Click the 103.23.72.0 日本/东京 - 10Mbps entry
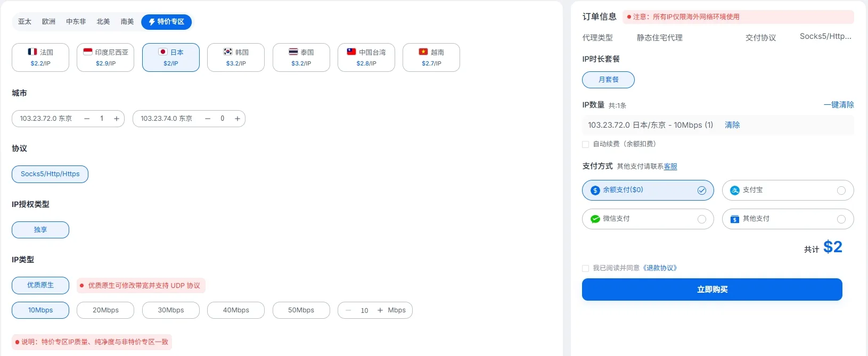868x356 pixels. [x=650, y=125]
